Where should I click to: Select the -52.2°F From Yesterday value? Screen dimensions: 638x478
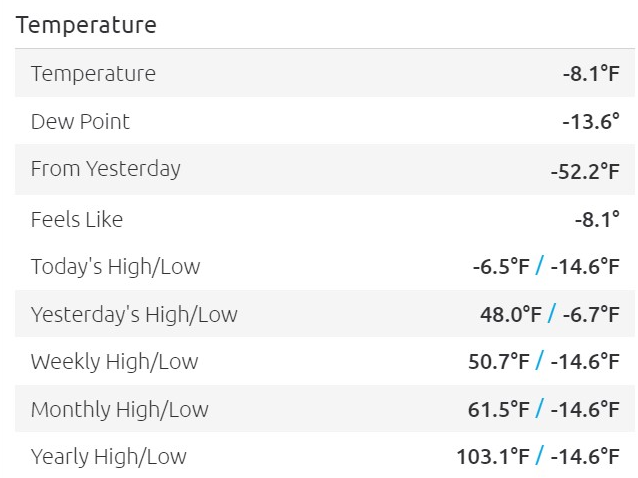pos(585,170)
